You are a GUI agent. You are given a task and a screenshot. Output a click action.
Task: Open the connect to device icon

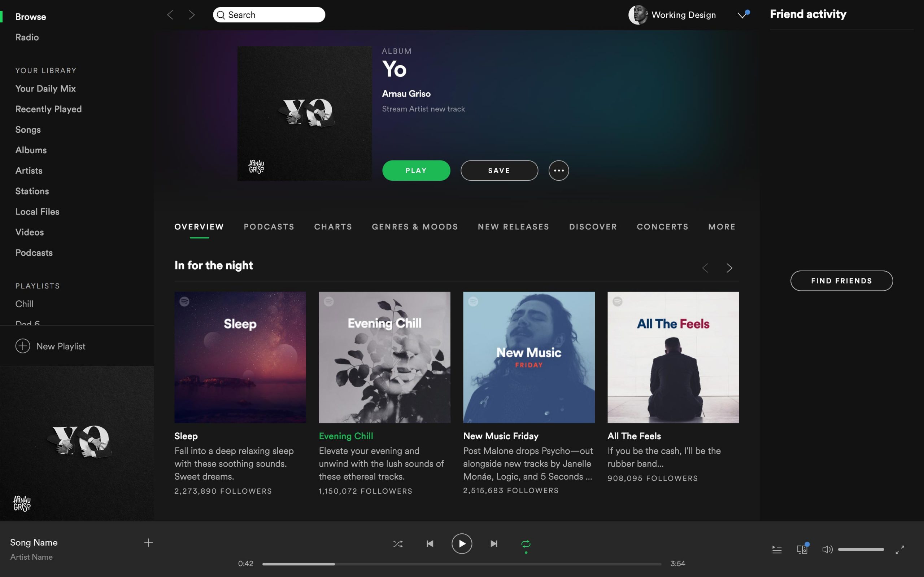[x=802, y=549]
